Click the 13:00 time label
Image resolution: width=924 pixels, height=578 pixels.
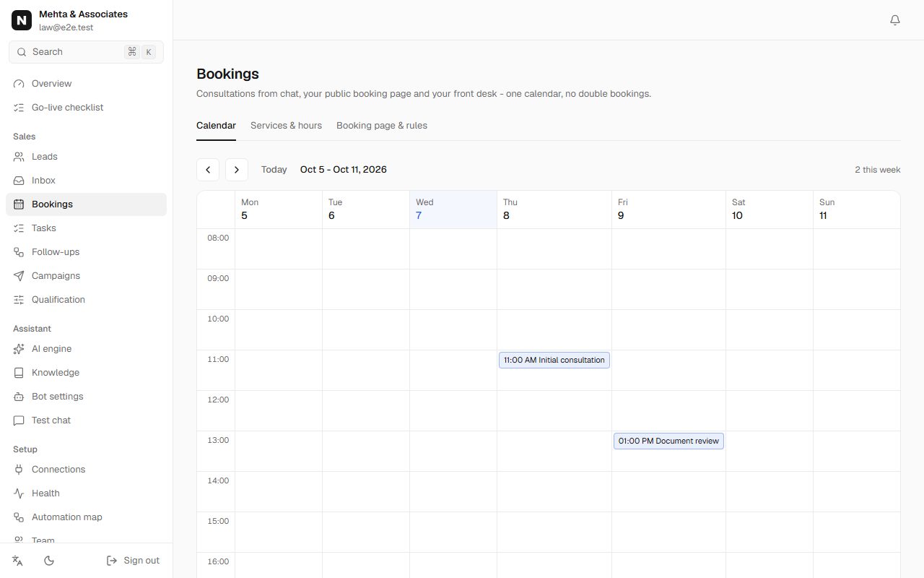click(x=218, y=440)
